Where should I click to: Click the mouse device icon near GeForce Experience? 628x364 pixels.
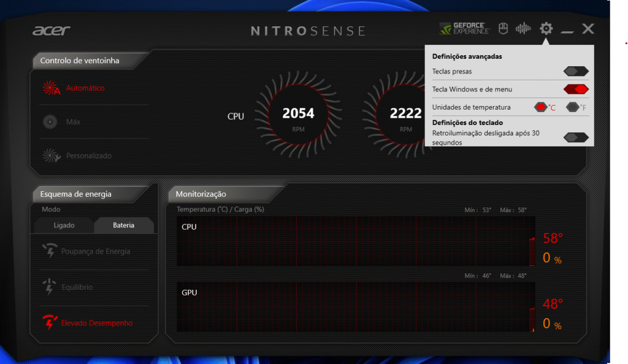[503, 28]
